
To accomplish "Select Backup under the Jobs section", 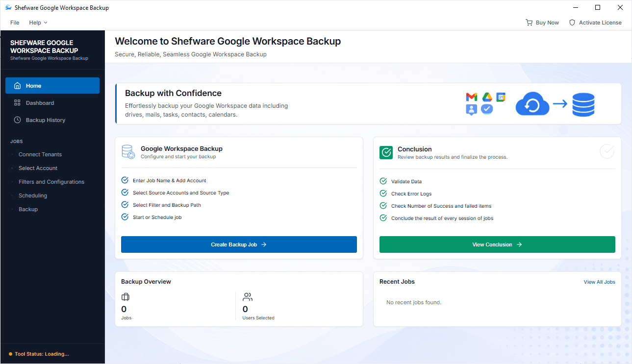I will click(x=28, y=209).
